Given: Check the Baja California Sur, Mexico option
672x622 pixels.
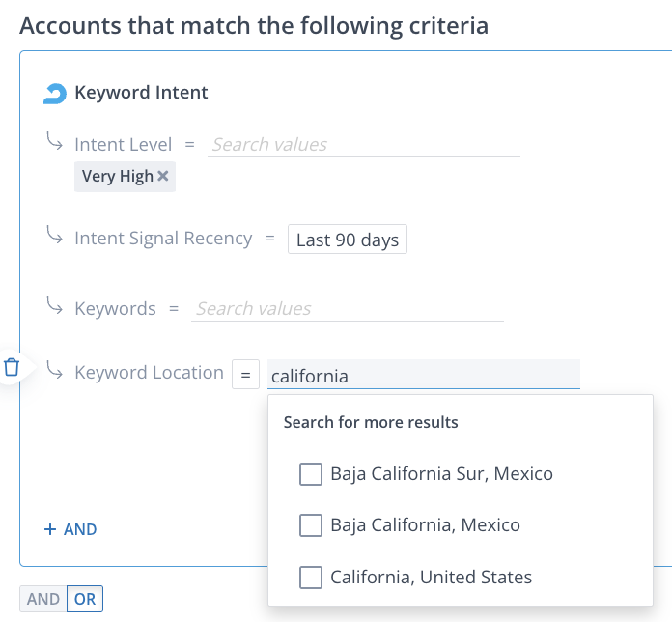Looking at the screenshot, I should tap(311, 474).
